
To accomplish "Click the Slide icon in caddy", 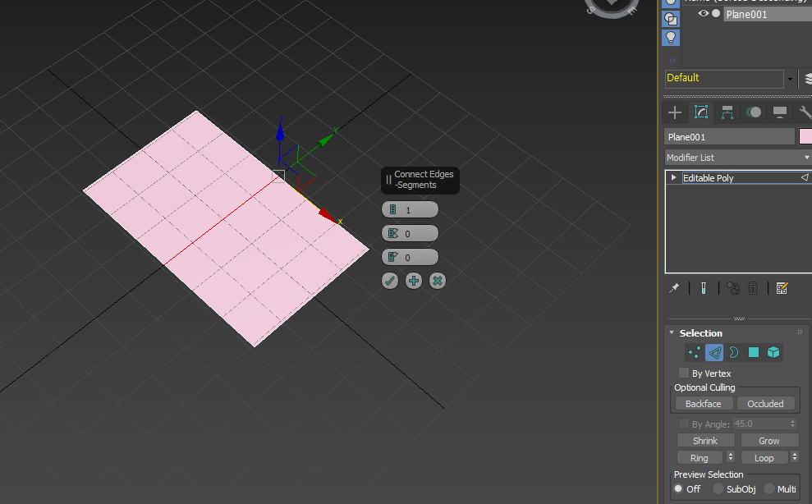I will tap(393, 257).
